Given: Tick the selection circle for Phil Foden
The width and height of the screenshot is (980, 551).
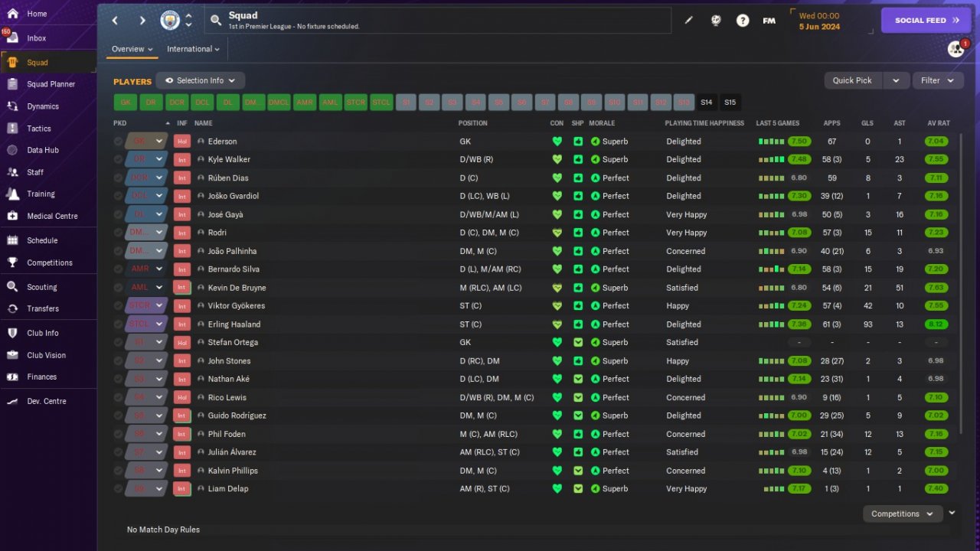Looking at the screenshot, I should (118, 434).
